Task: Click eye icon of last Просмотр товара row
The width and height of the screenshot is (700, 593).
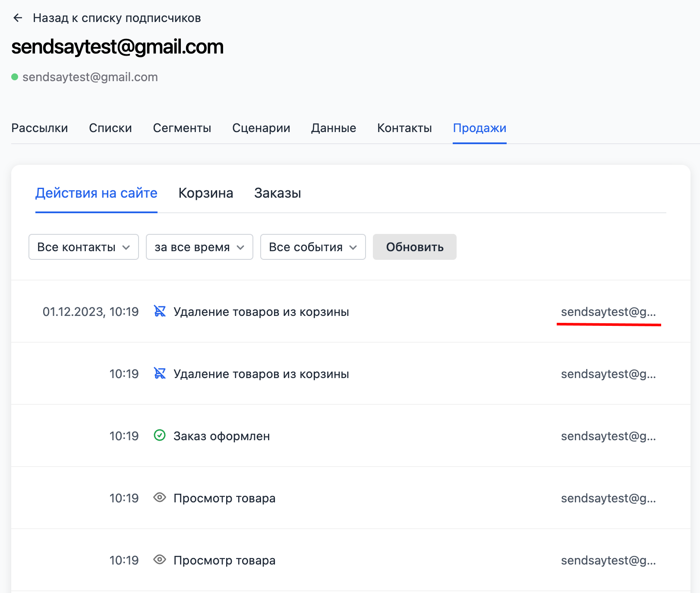Action: 160,560
